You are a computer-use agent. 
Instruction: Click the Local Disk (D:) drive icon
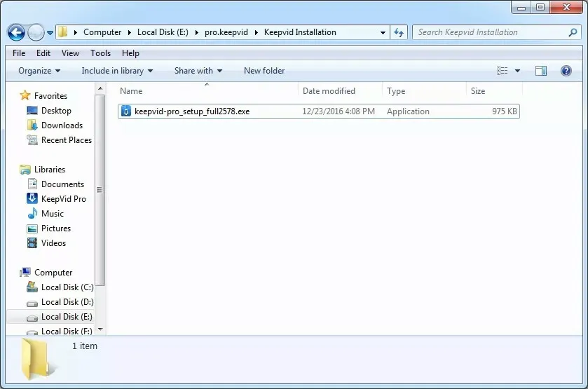[x=32, y=303]
